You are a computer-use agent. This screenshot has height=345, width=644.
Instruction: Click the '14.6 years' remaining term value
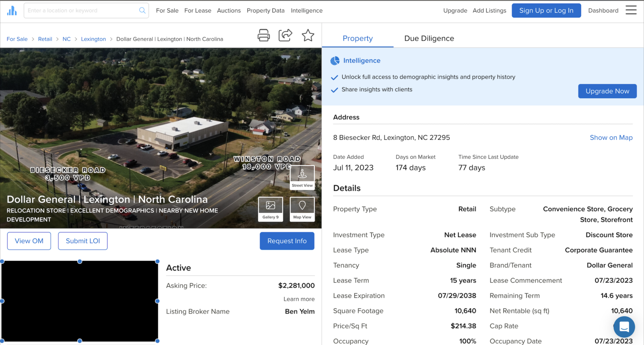click(617, 296)
